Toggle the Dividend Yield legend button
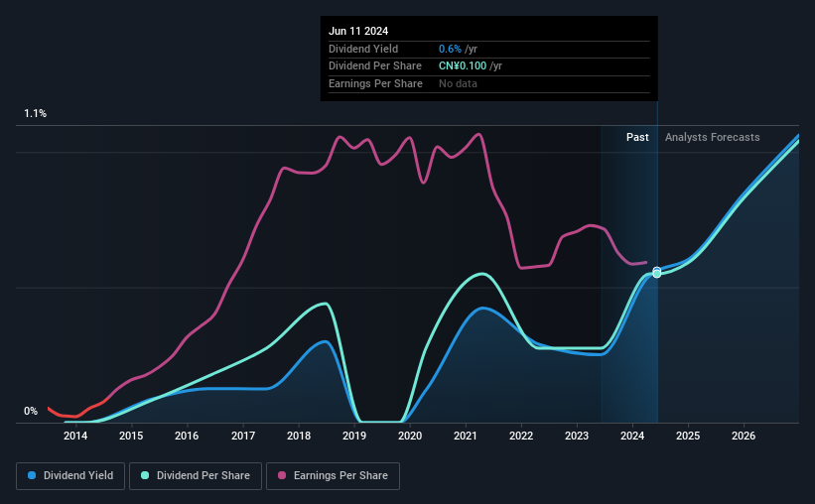 (70, 476)
